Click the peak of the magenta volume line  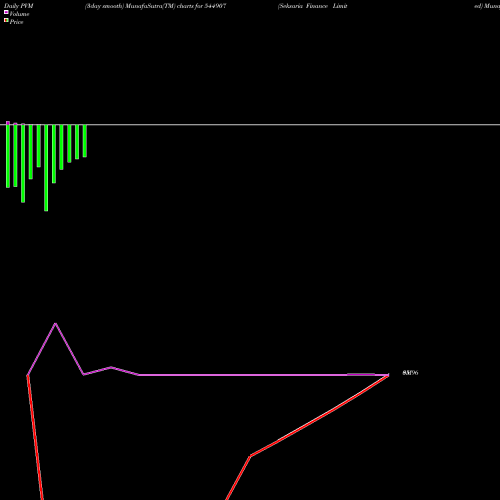click(55, 323)
